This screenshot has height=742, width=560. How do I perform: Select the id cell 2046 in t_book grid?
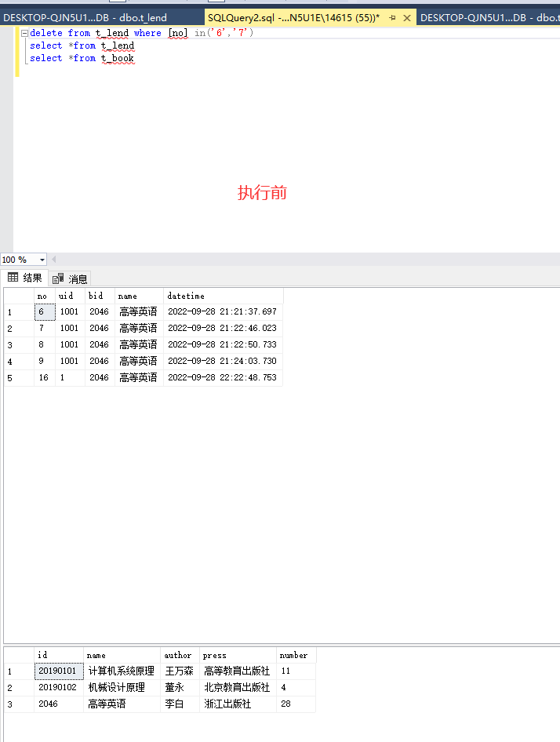coord(59,704)
